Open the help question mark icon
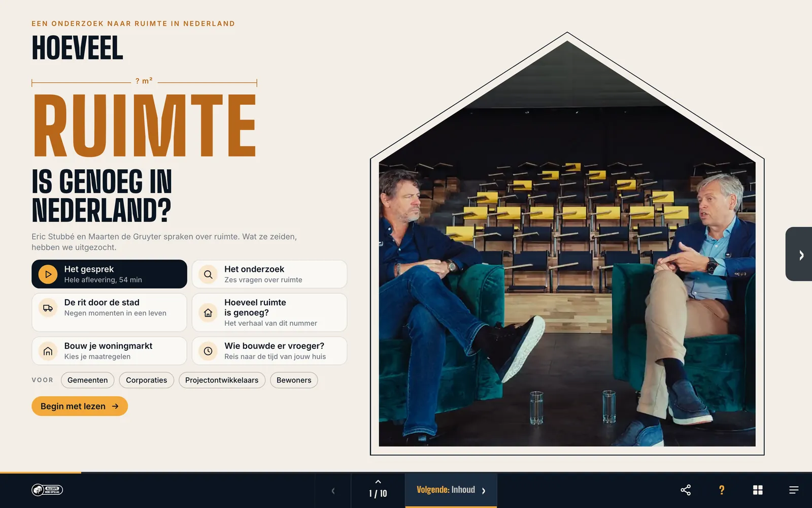812x508 pixels. pos(722,490)
